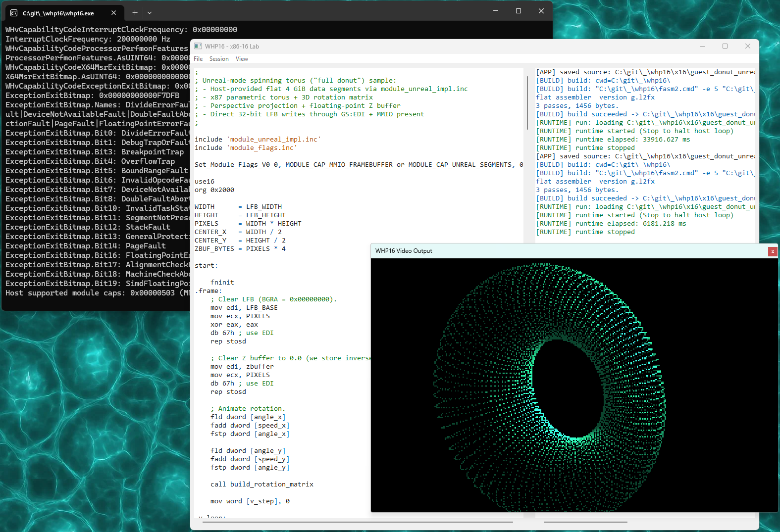Click 'mov word [v_step], 0' line
780x532 pixels.
click(x=250, y=501)
